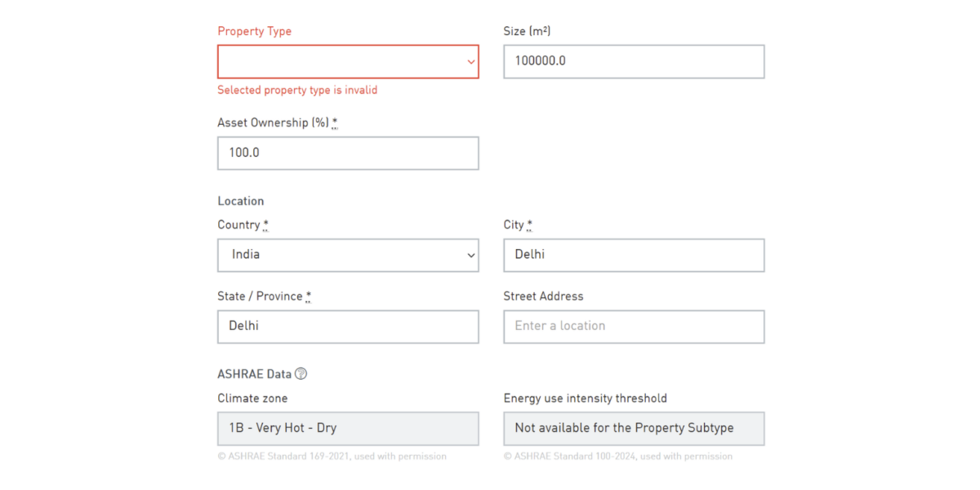Click the required asterisk next to Country
Viewport: 980px width, 490px height.
pos(266,225)
